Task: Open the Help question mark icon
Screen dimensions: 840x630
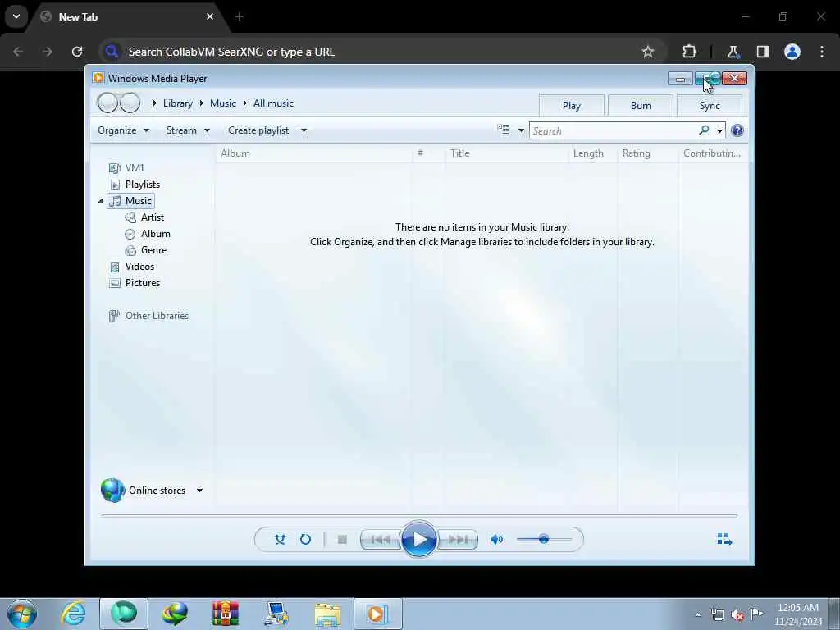Action: coord(737,130)
